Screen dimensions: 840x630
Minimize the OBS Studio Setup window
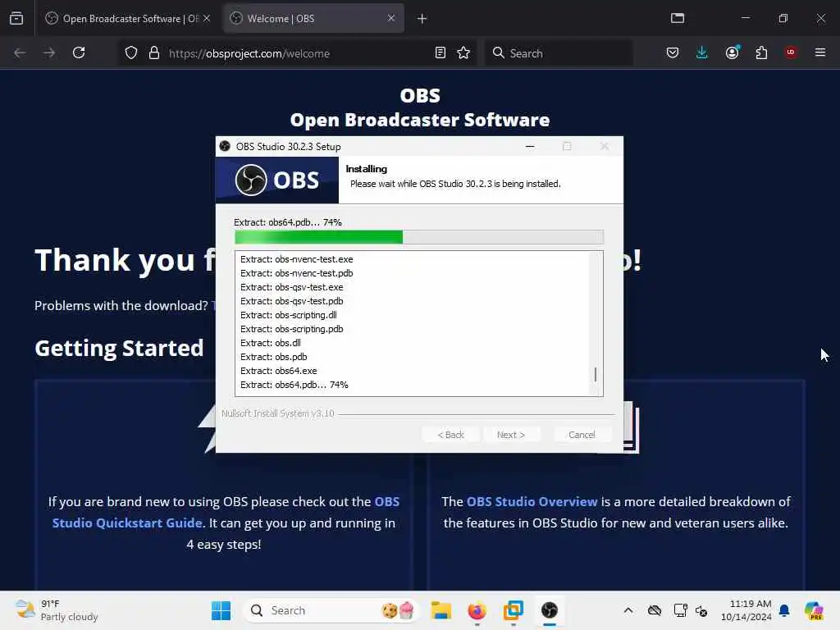530,146
